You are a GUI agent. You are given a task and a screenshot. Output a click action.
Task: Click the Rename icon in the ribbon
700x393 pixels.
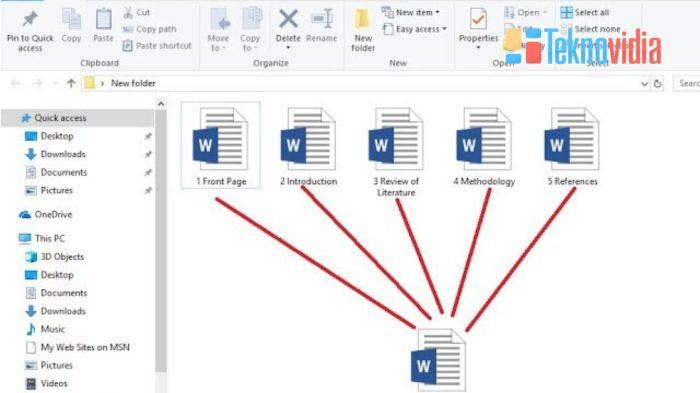(x=321, y=20)
